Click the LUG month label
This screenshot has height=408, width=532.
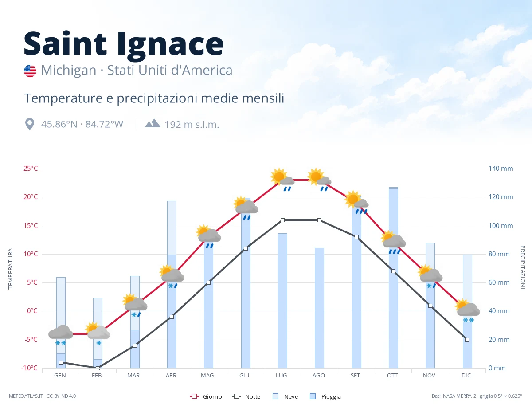point(282,376)
